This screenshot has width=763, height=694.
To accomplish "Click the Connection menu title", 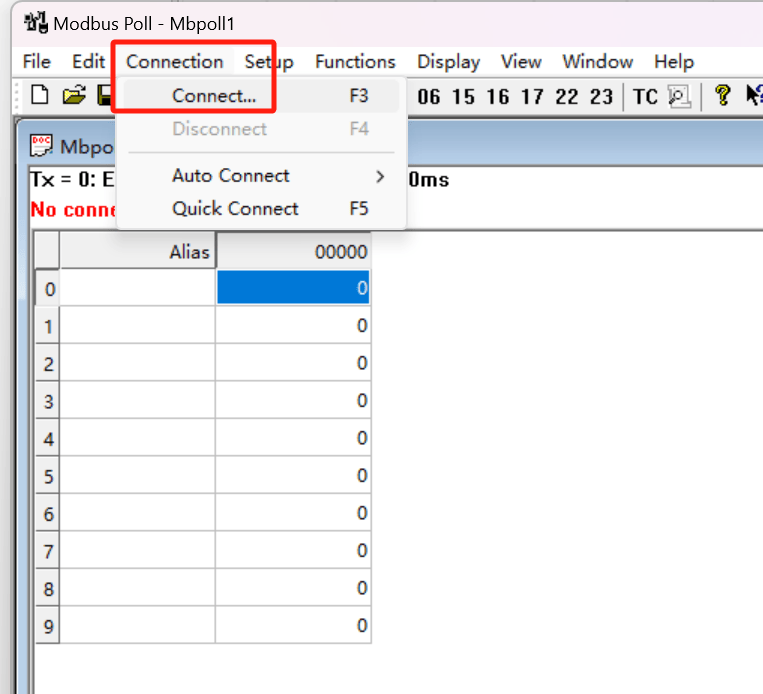I will pos(175,62).
